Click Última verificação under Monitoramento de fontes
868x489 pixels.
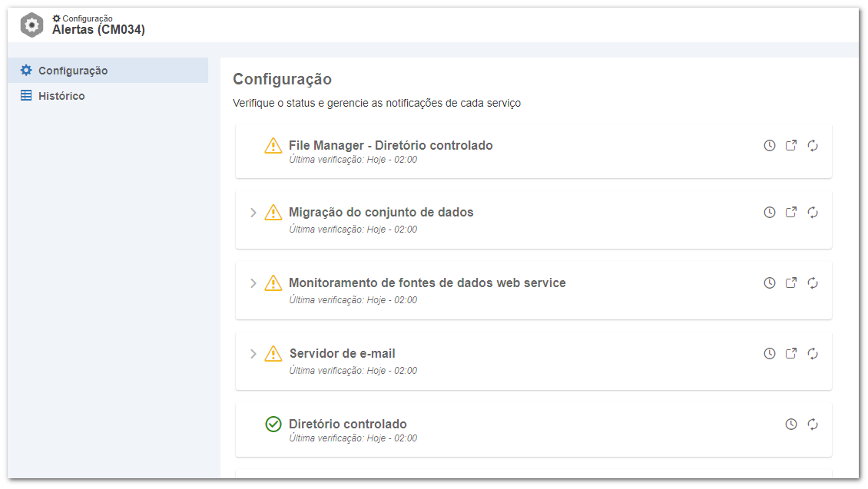(353, 300)
